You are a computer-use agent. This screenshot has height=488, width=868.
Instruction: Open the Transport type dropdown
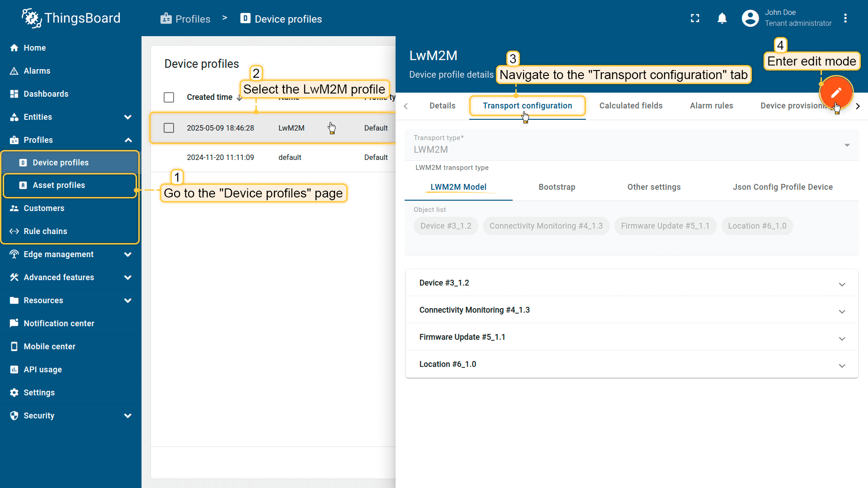click(631, 145)
